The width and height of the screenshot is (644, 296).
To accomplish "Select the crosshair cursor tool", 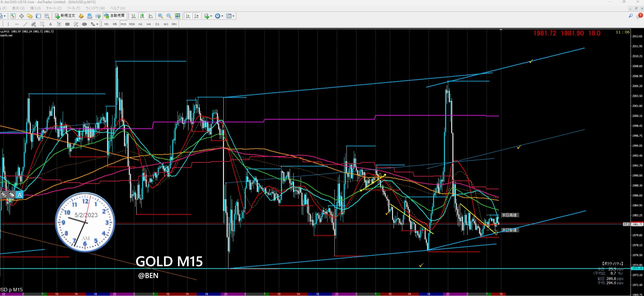I will tap(21, 16).
